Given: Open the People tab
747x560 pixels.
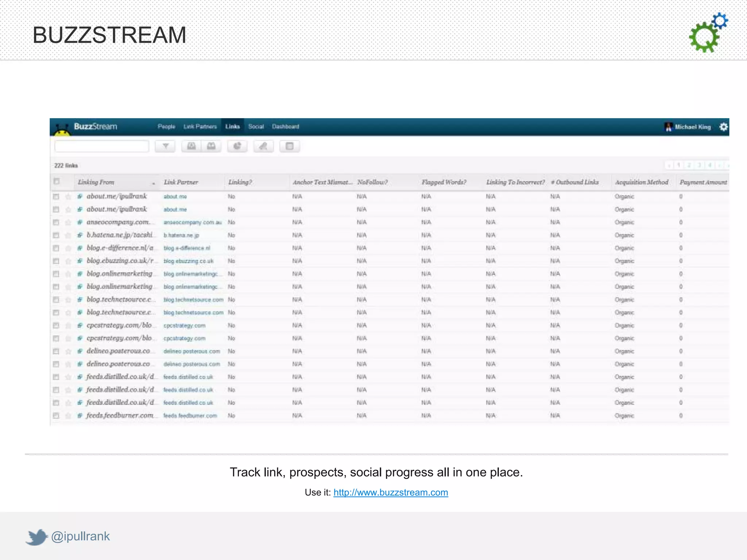Looking at the screenshot, I should click(166, 127).
